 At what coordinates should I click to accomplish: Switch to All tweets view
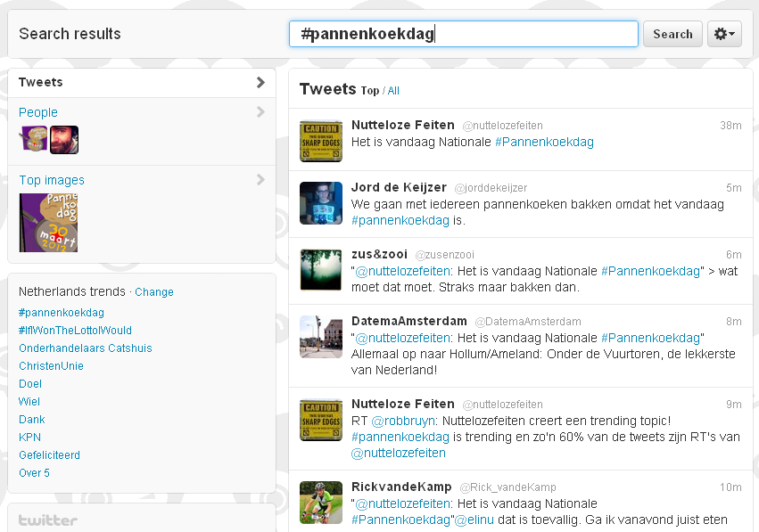393,91
